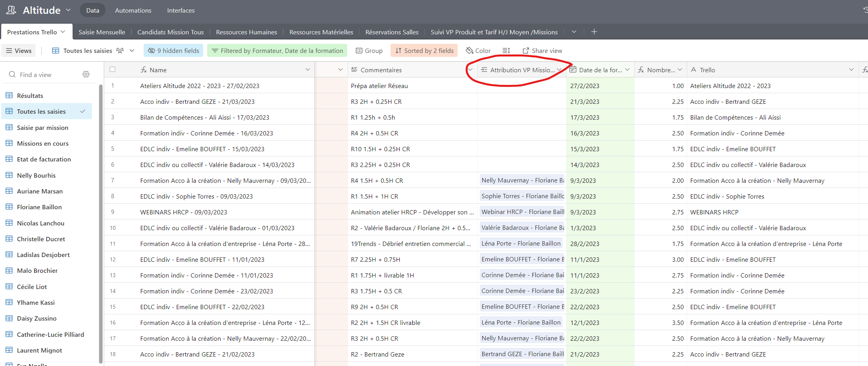Expand the Altitude base name dropdown

tap(68, 10)
